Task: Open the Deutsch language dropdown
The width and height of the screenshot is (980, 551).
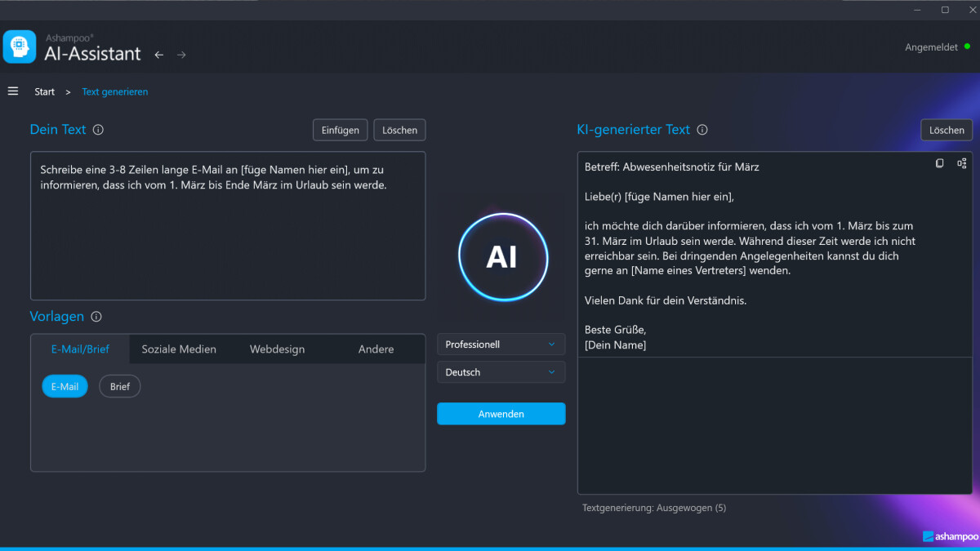Action: tap(501, 372)
